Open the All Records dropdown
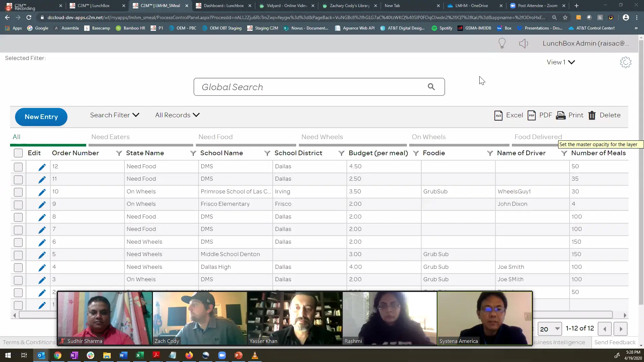644x362 pixels. 177,115
